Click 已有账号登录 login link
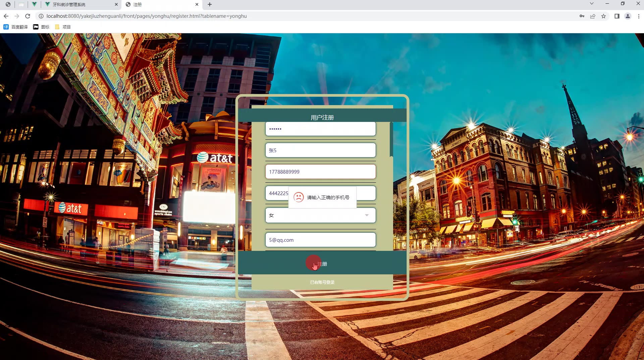Screen dimensions: 644x360 coord(322,282)
